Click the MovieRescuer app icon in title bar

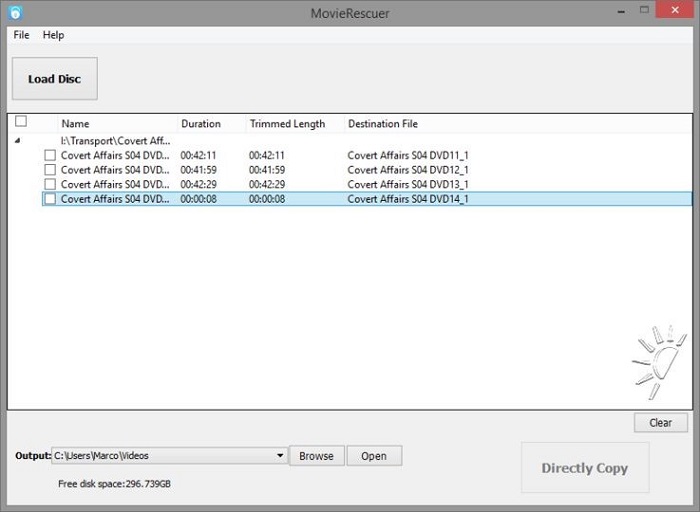coord(15,12)
